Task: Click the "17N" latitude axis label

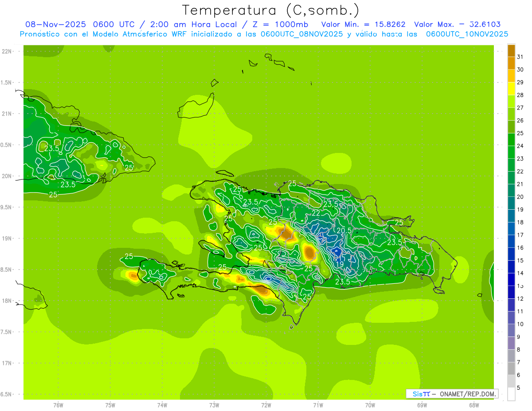Action: (7, 363)
